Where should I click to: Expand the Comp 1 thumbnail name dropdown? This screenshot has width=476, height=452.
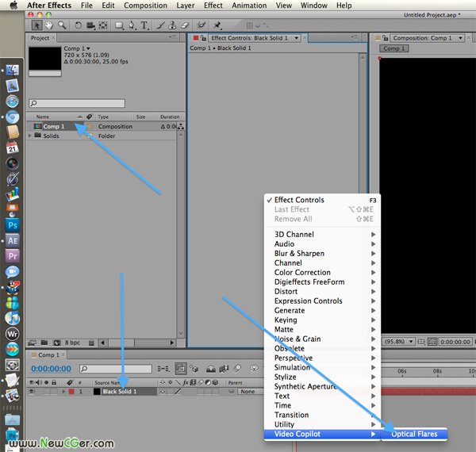[x=88, y=48]
